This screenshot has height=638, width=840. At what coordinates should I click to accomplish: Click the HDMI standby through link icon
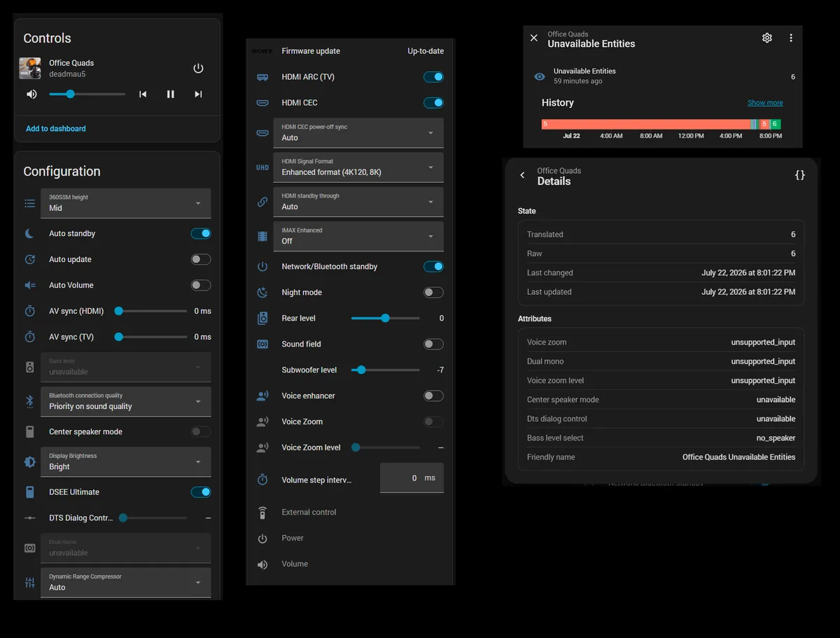coord(262,202)
